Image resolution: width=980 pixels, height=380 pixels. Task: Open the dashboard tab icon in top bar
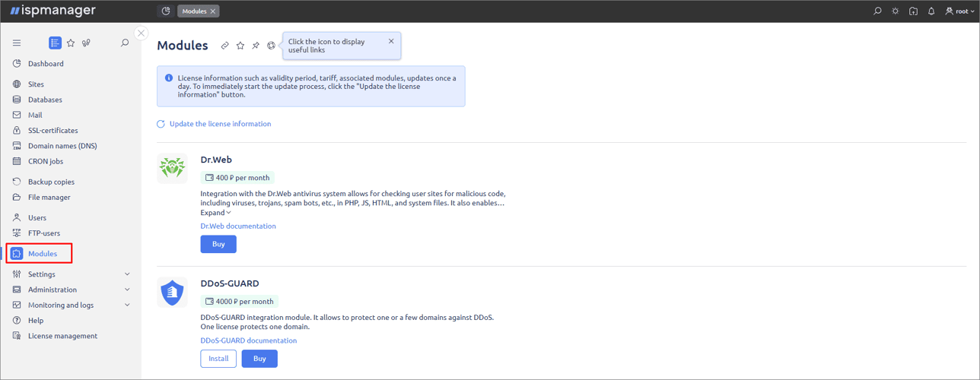click(166, 11)
